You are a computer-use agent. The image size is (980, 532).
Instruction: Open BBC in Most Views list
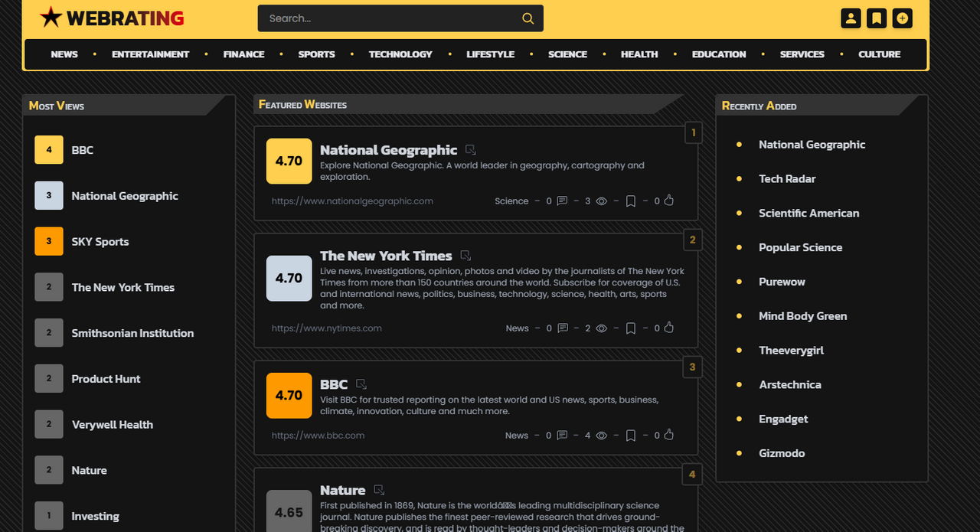click(83, 150)
